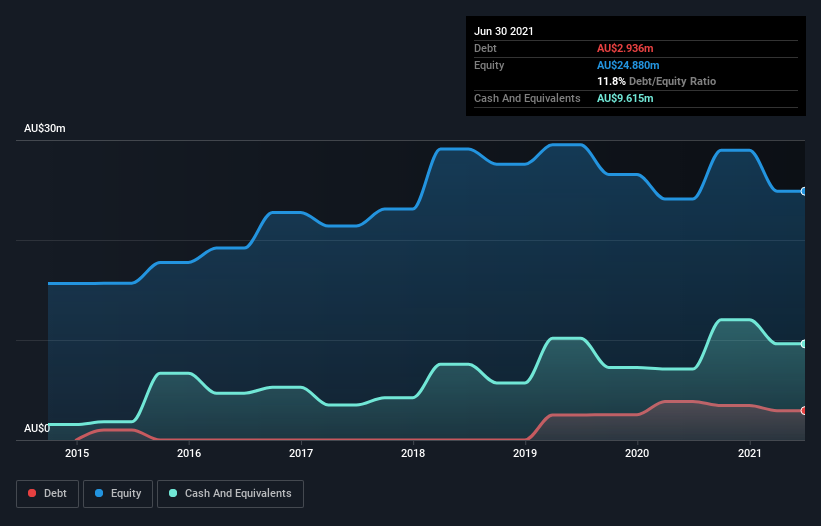Screen dimensions: 821x526
Task: Click the AU$9.615m cash value
Action: (x=625, y=98)
